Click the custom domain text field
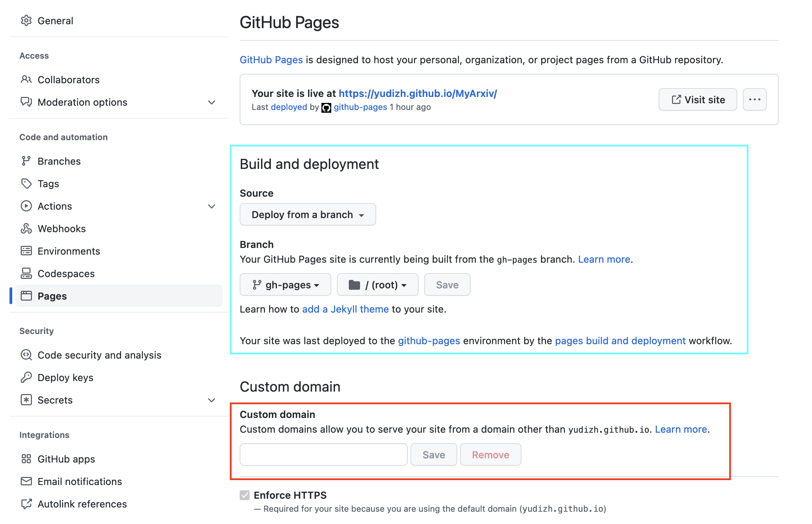 coord(323,455)
